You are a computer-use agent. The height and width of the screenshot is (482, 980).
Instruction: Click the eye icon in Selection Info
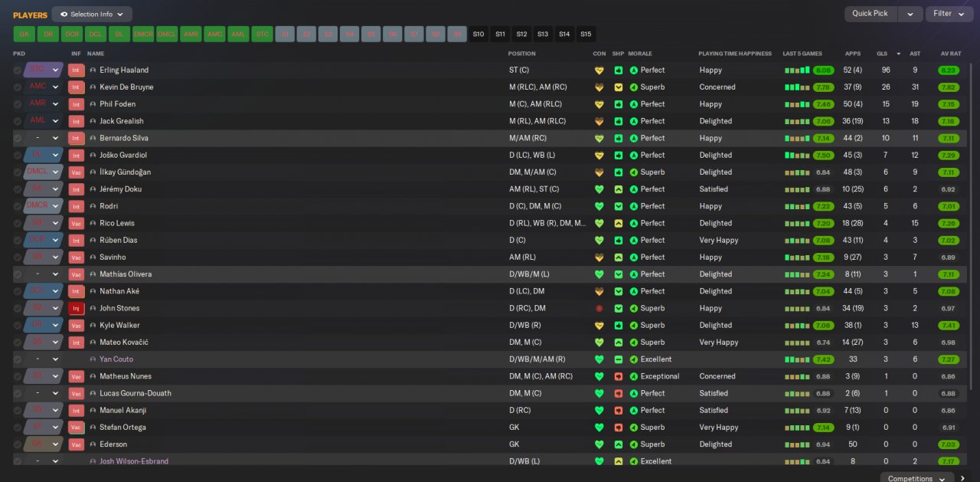point(64,15)
